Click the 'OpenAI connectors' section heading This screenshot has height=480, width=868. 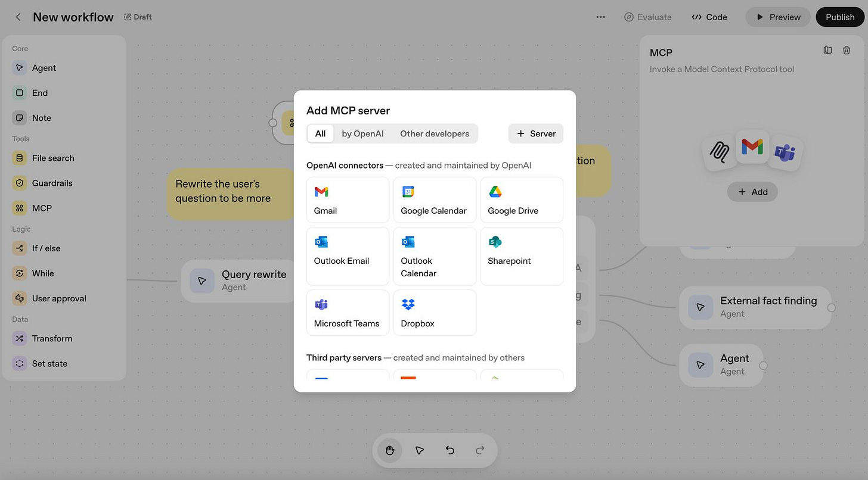click(345, 166)
